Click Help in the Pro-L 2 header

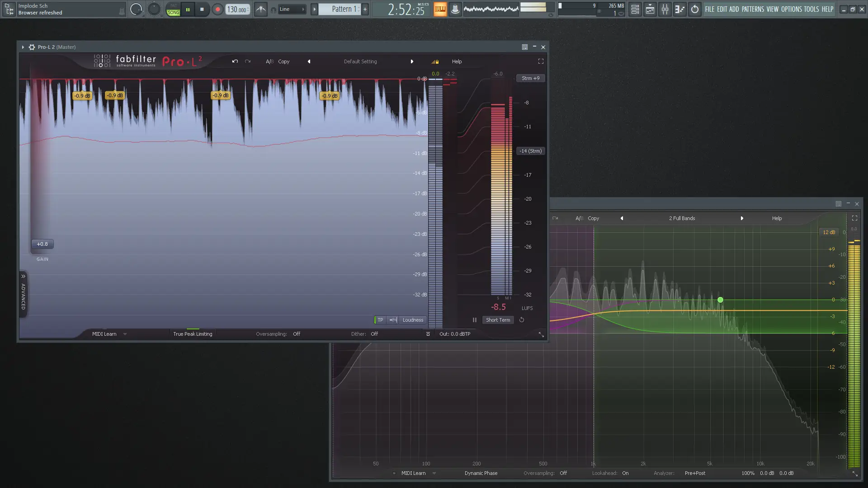click(457, 61)
